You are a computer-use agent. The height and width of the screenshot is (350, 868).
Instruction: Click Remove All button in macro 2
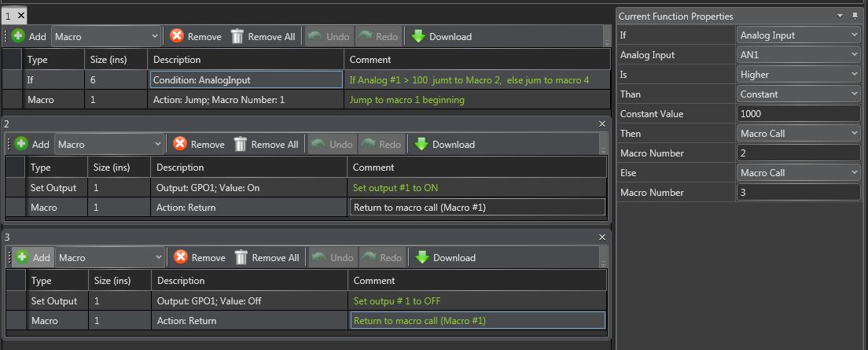[266, 144]
